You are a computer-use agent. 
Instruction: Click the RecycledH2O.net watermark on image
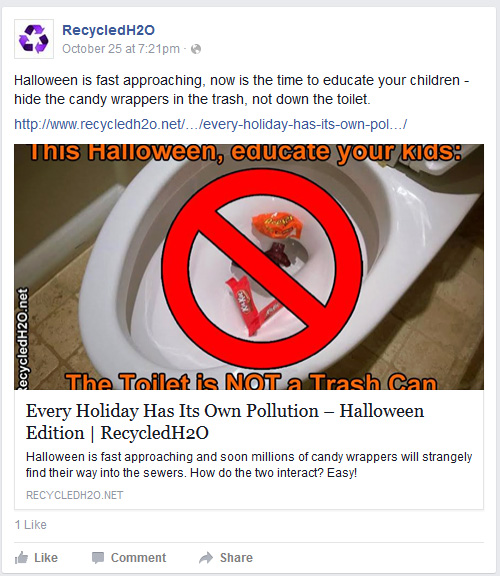click(x=23, y=339)
